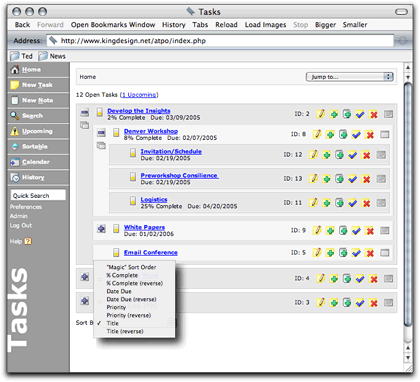Click blue checkmark in ID 9 row
The width and height of the screenshot is (420, 382).
coord(356,231)
